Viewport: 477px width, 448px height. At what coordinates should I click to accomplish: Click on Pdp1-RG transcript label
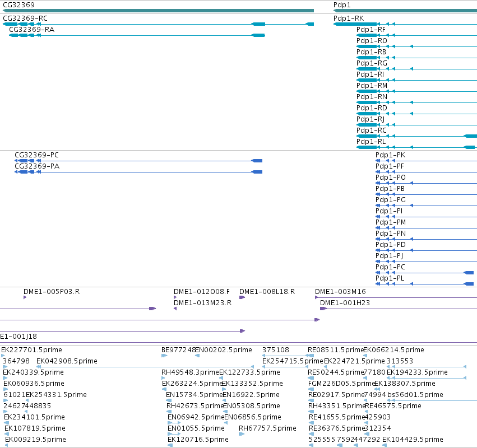pos(372,63)
